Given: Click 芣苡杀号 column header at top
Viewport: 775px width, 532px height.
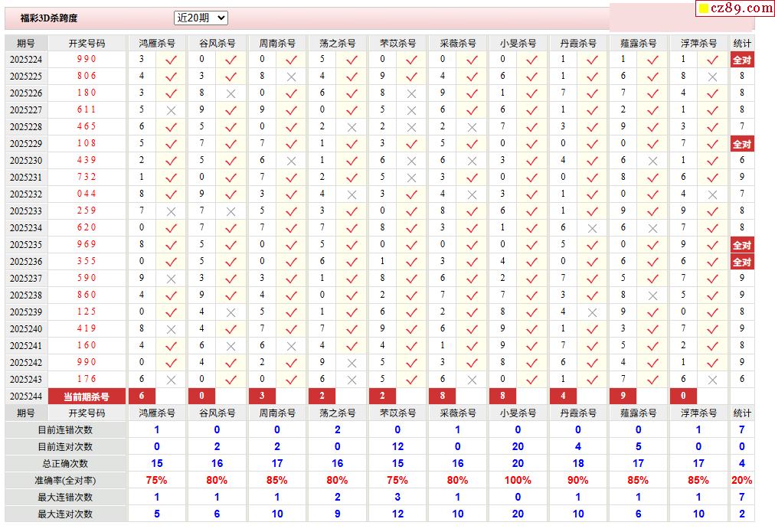Looking at the screenshot, I should (398, 44).
